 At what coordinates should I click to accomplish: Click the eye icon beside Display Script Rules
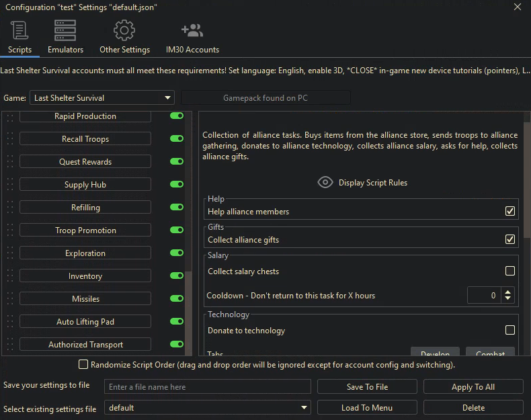tap(325, 183)
